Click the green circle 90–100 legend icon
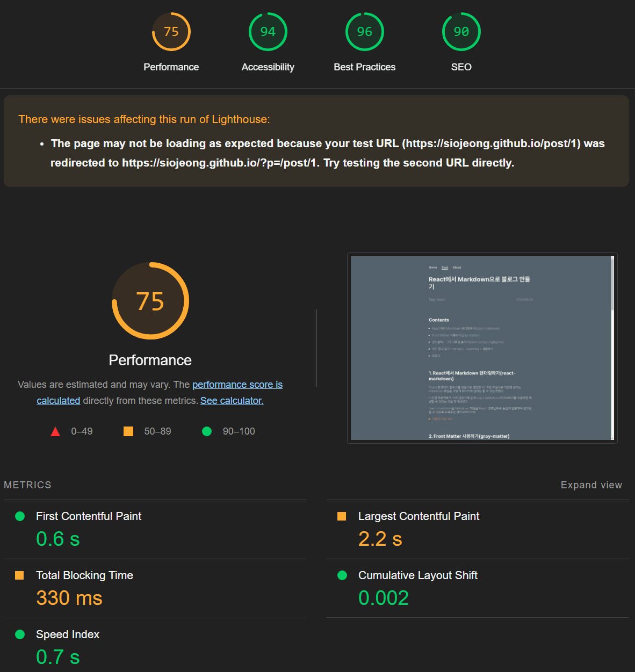The width and height of the screenshot is (635, 672). tap(207, 431)
